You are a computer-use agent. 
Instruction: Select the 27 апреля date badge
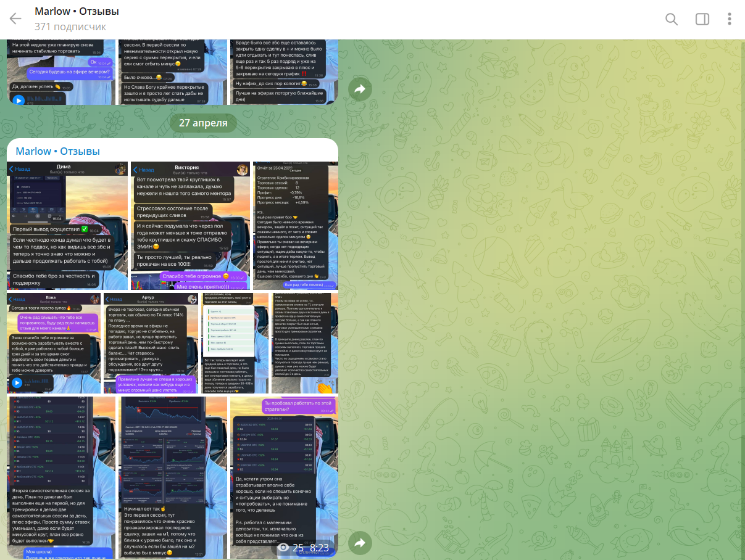[x=203, y=123]
